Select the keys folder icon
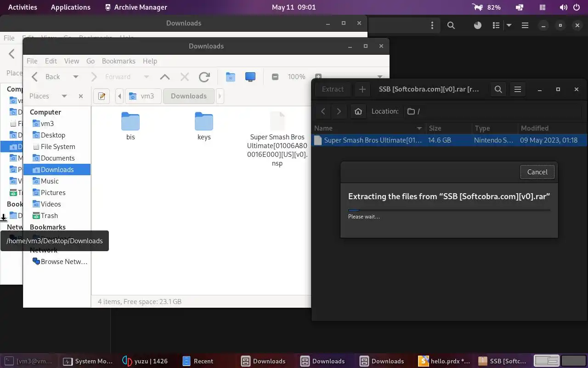 pos(204,121)
